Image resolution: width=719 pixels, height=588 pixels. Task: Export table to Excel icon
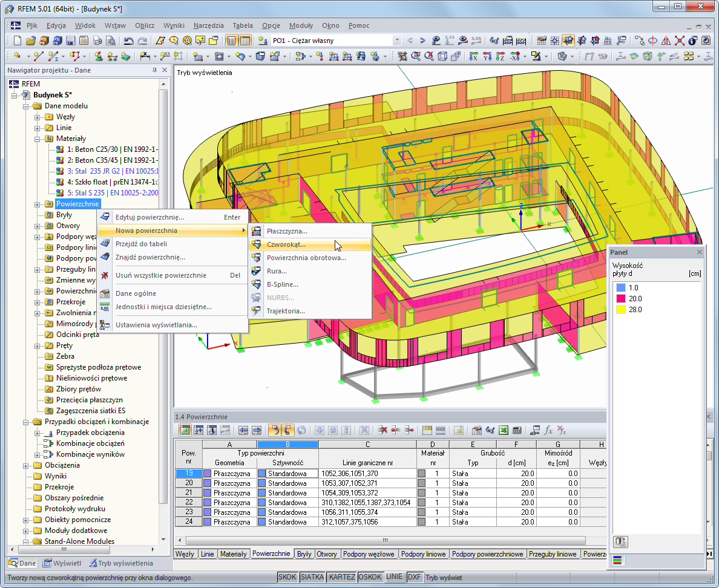(x=504, y=430)
